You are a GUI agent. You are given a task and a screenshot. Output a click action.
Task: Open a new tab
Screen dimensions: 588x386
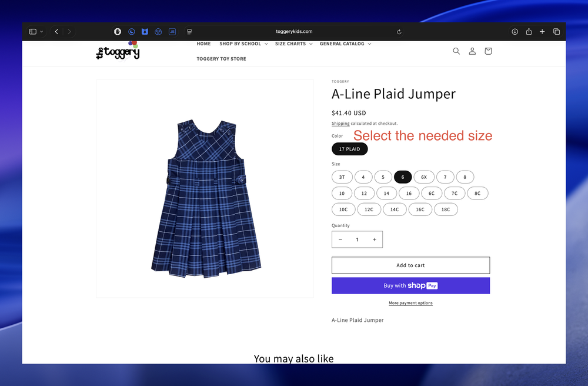(x=542, y=32)
